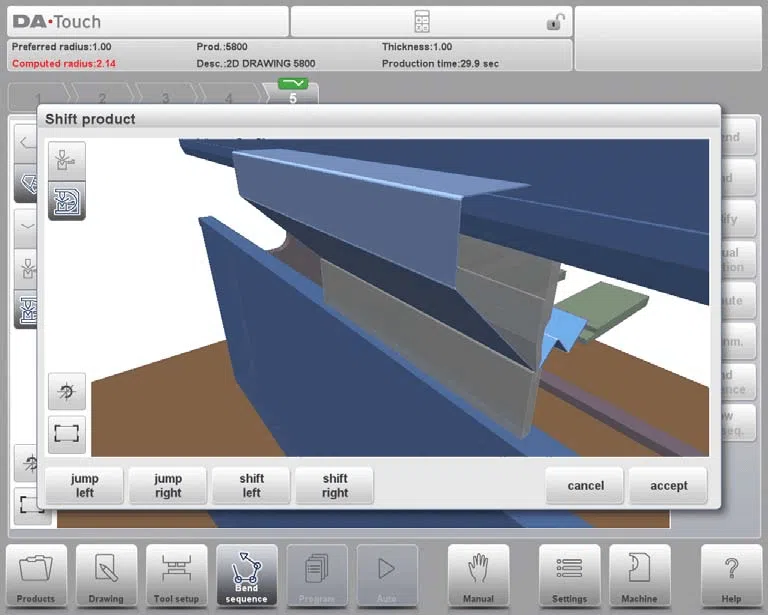
Task: Open Machine mode
Action: [639, 576]
